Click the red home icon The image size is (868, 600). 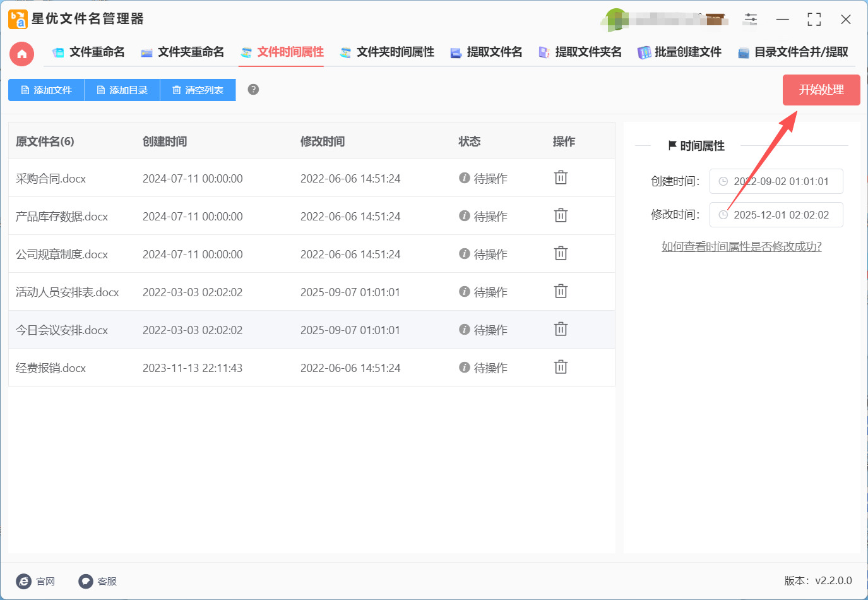pyautogui.click(x=21, y=54)
